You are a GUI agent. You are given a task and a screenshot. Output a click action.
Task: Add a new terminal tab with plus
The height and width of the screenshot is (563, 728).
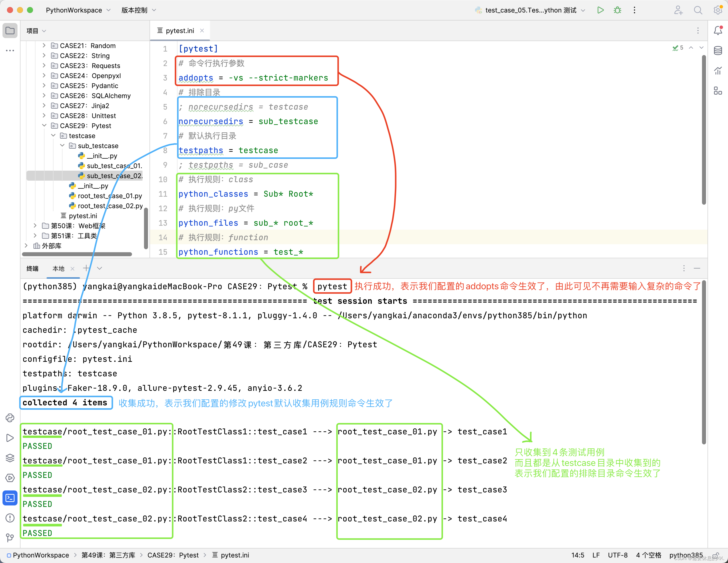coord(86,268)
